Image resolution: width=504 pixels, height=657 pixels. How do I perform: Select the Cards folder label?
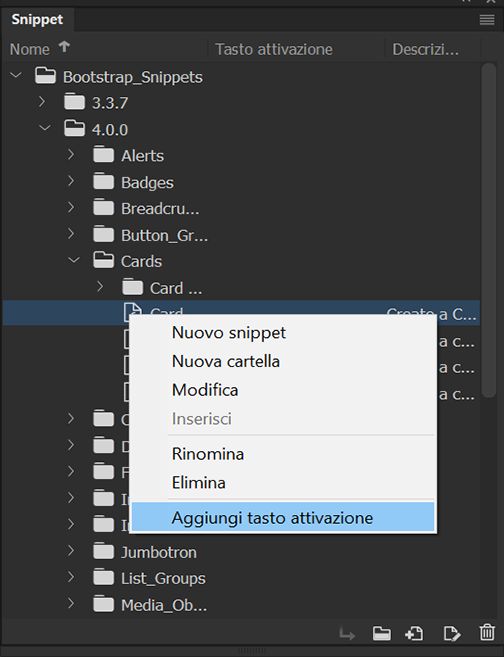pyautogui.click(x=141, y=261)
